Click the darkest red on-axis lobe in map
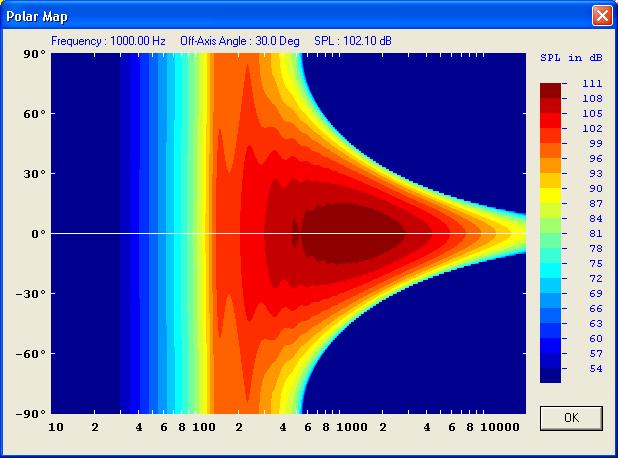 point(353,233)
